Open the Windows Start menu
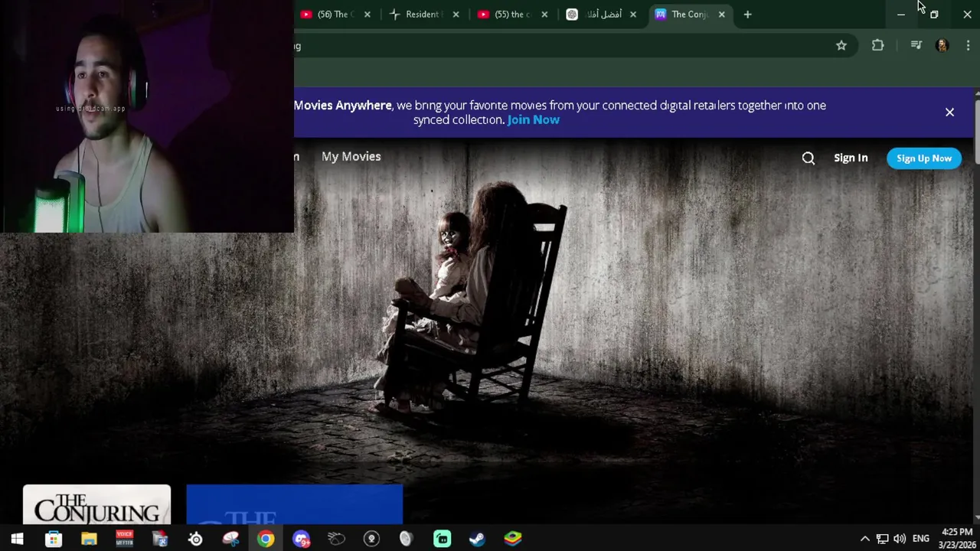980x551 pixels. 17,539
